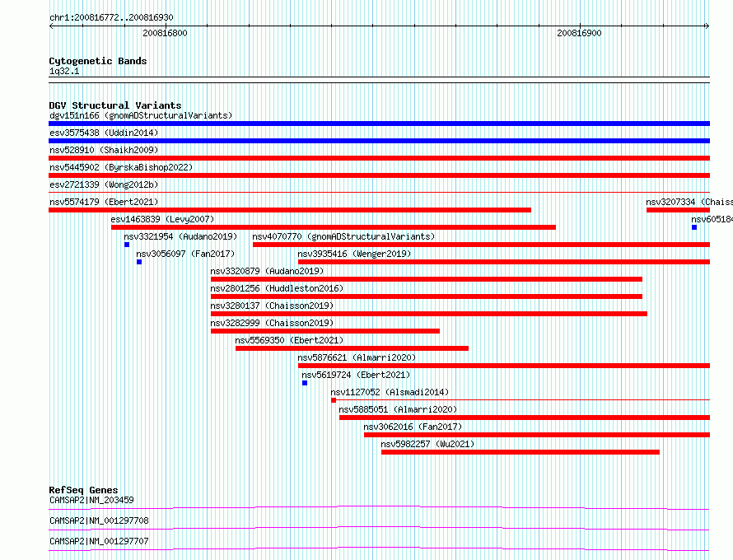
Task: Click the blue nsv5619724 (Ebert2021) marker
Action: coord(305,383)
